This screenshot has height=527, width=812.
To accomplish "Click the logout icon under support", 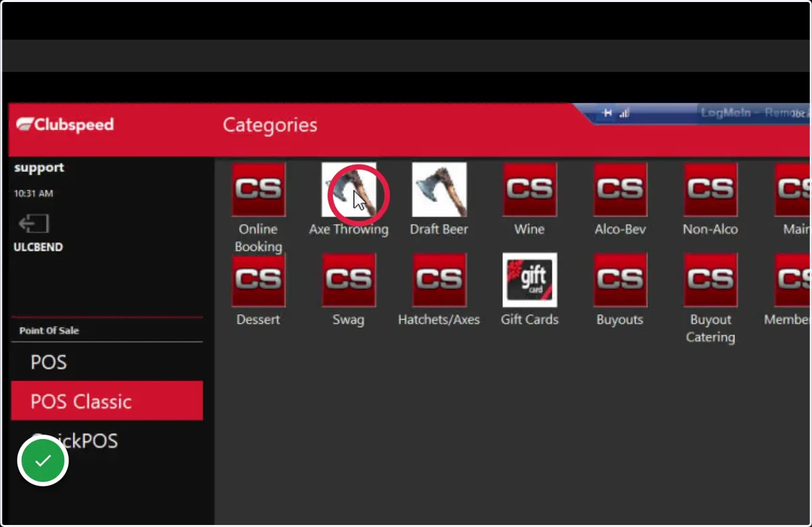I will [34, 224].
